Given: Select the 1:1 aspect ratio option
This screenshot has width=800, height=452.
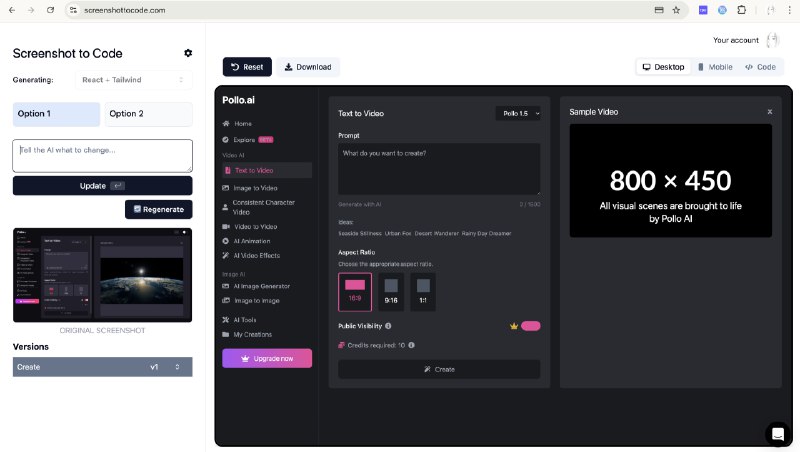Looking at the screenshot, I should click(x=423, y=292).
